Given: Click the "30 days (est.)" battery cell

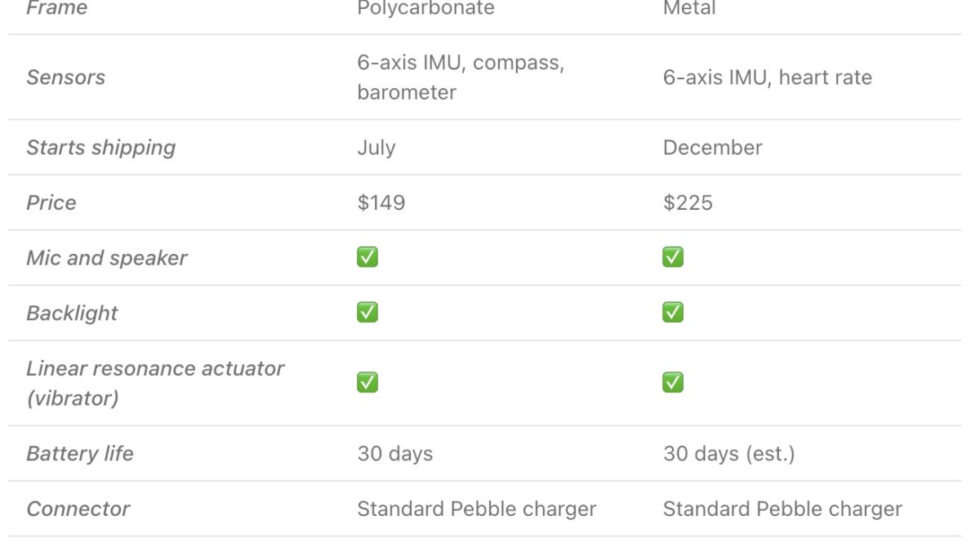Looking at the screenshot, I should pos(728,454).
